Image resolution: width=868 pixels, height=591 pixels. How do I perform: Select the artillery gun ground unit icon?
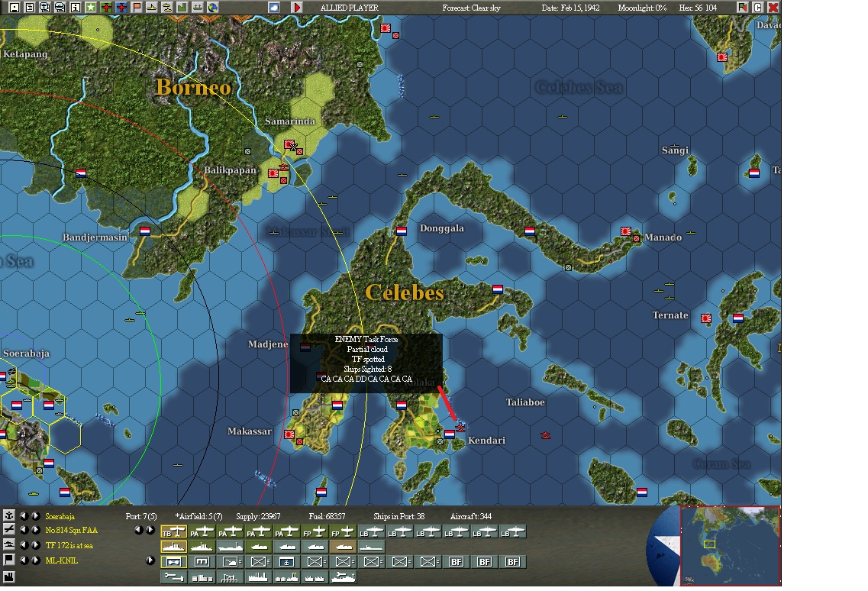tap(231, 562)
